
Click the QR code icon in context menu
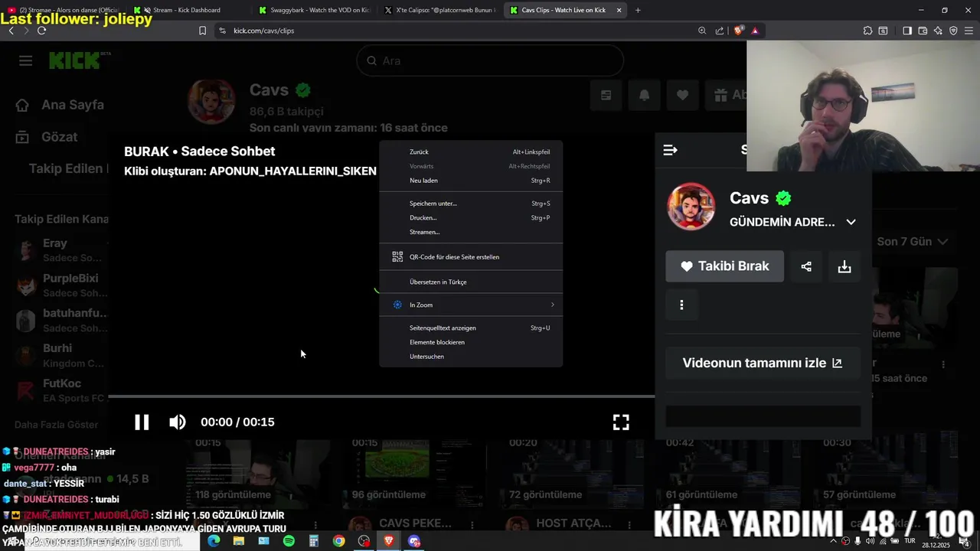click(397, 257)
